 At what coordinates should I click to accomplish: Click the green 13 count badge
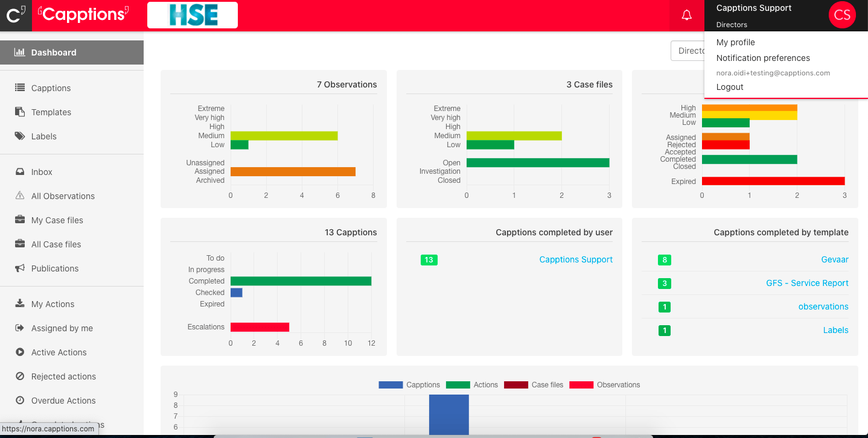pyautogui.click(x=429, y=260)
